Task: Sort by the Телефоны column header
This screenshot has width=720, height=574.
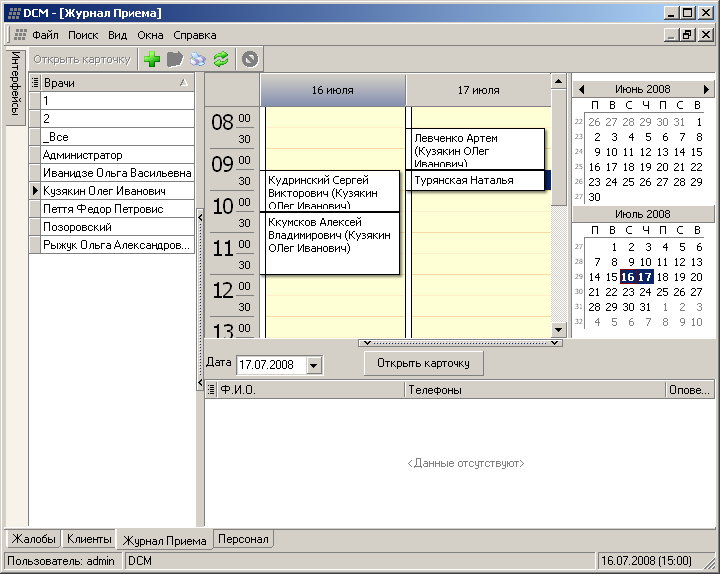Action: pos(535,390)
